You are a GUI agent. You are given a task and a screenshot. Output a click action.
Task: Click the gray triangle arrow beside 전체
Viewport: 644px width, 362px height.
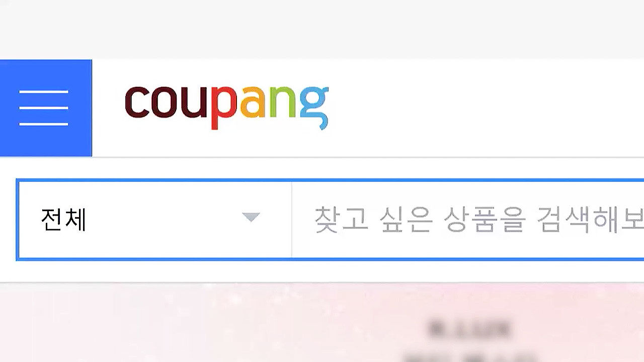[251, 217]
